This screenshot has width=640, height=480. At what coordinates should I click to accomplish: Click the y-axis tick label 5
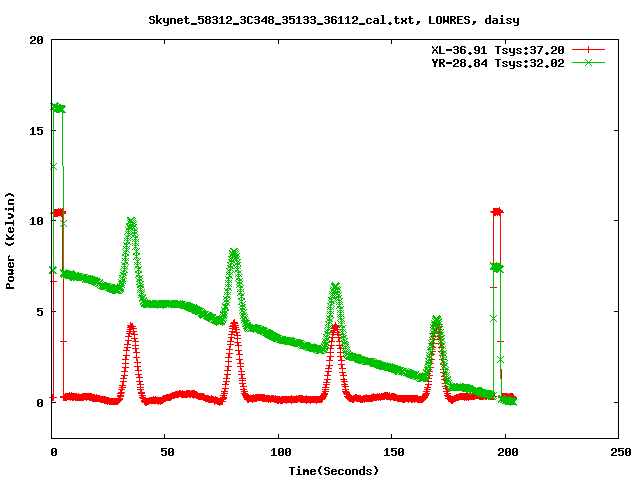(40, 312)
